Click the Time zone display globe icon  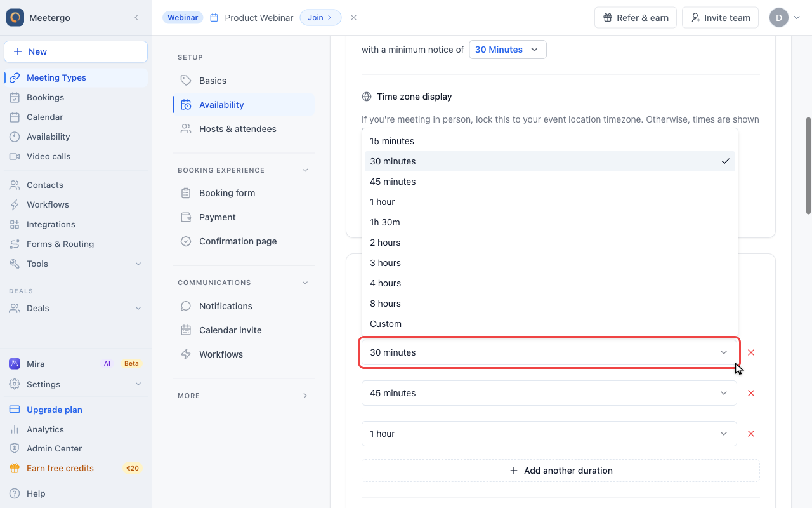pos(367,97)
